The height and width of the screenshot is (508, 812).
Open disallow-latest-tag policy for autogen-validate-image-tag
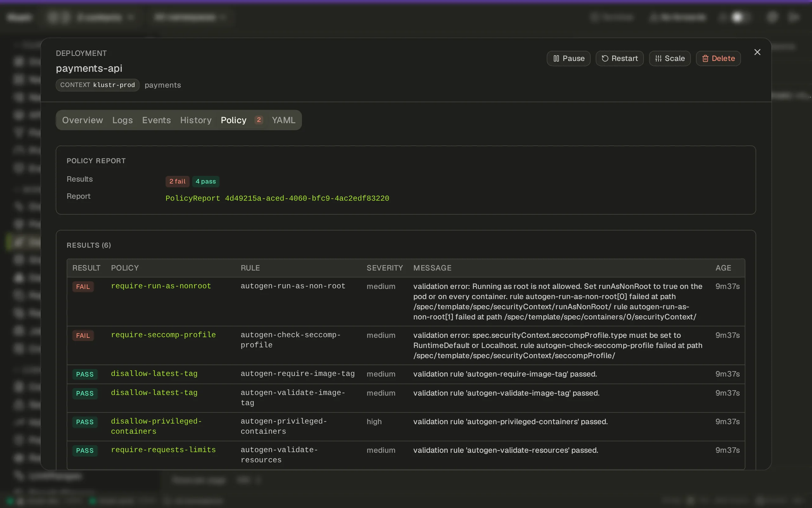pyautogui.click(x=154, y=392)
